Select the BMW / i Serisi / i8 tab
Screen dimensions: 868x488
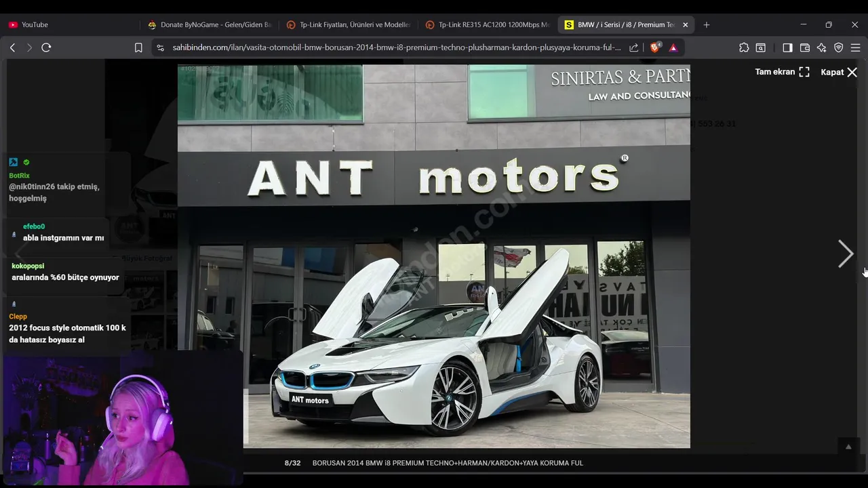(x=625, y=24)
